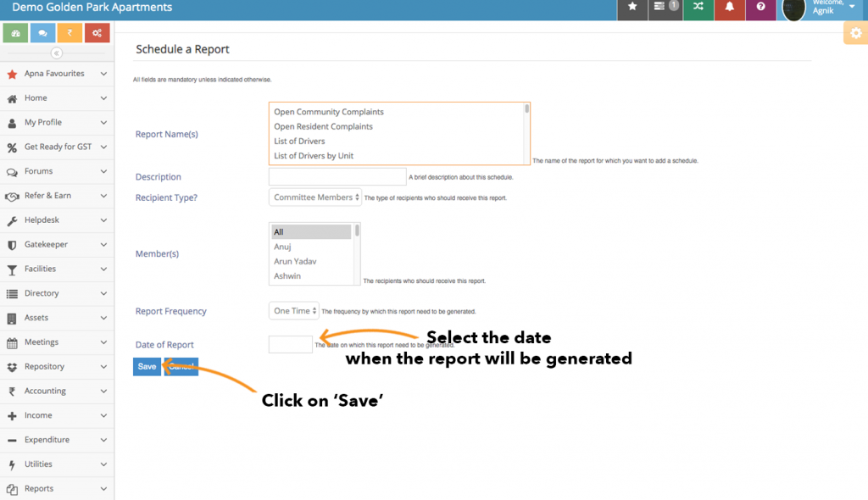
Task: Open the Welcome Agnik user dropdown arrow
Action: point(851,7)
